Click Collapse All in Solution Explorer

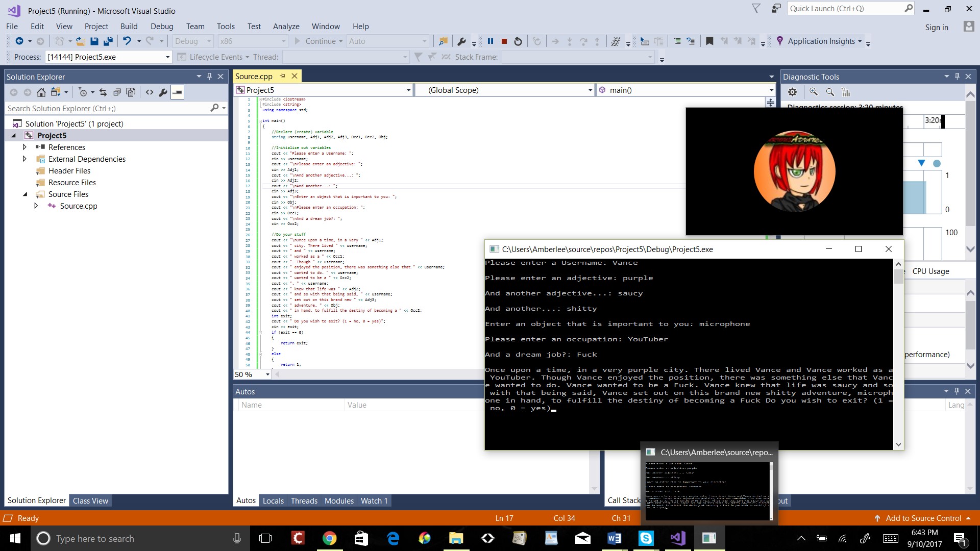coord(117,92)
